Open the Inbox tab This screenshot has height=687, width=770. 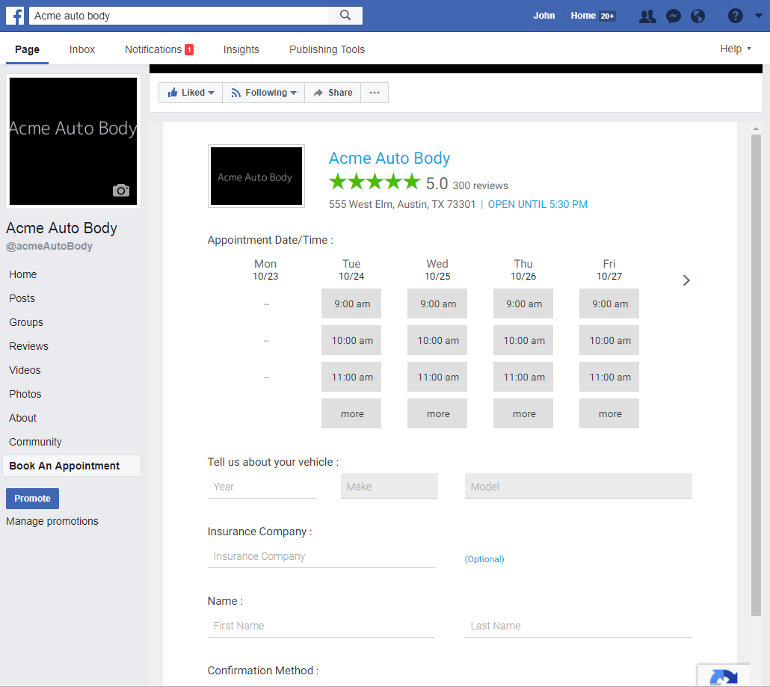point(82,49)
